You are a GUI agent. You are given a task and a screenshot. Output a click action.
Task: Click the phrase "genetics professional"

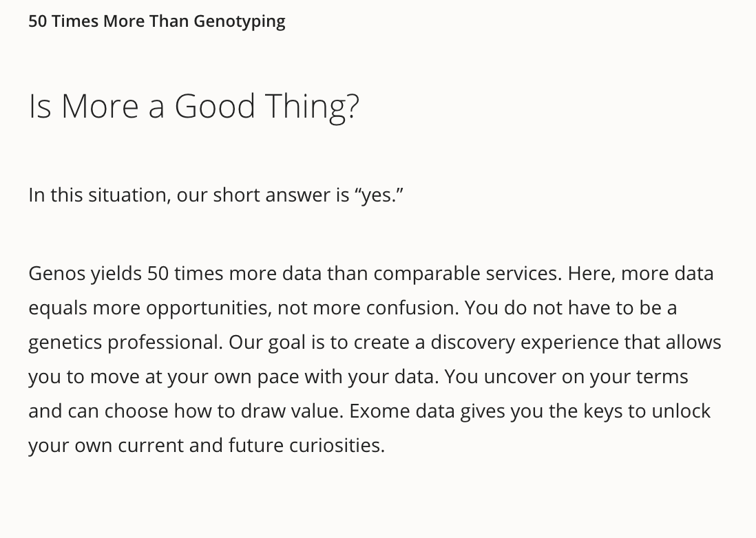pyautogui.click(x=123, y=343)
